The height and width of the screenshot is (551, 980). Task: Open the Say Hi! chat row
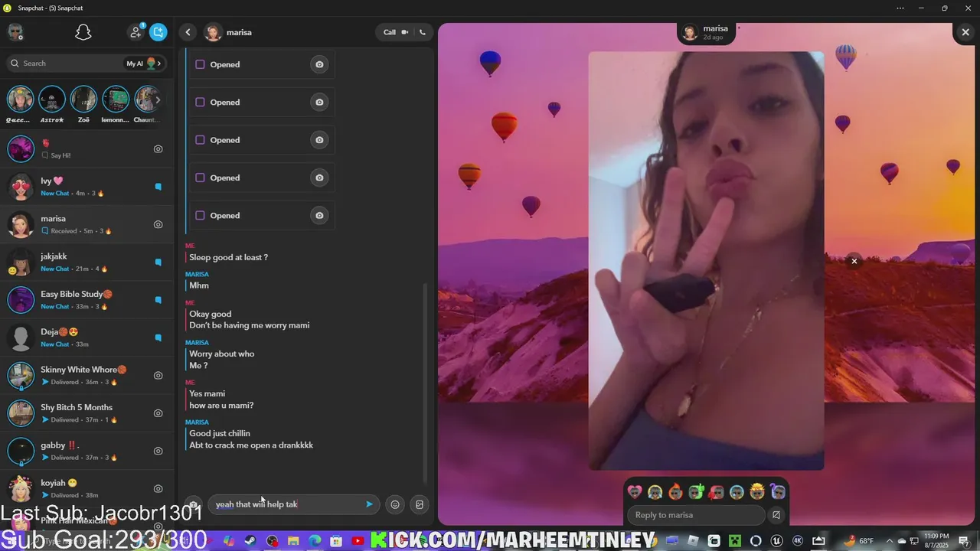tap(87, 149)
